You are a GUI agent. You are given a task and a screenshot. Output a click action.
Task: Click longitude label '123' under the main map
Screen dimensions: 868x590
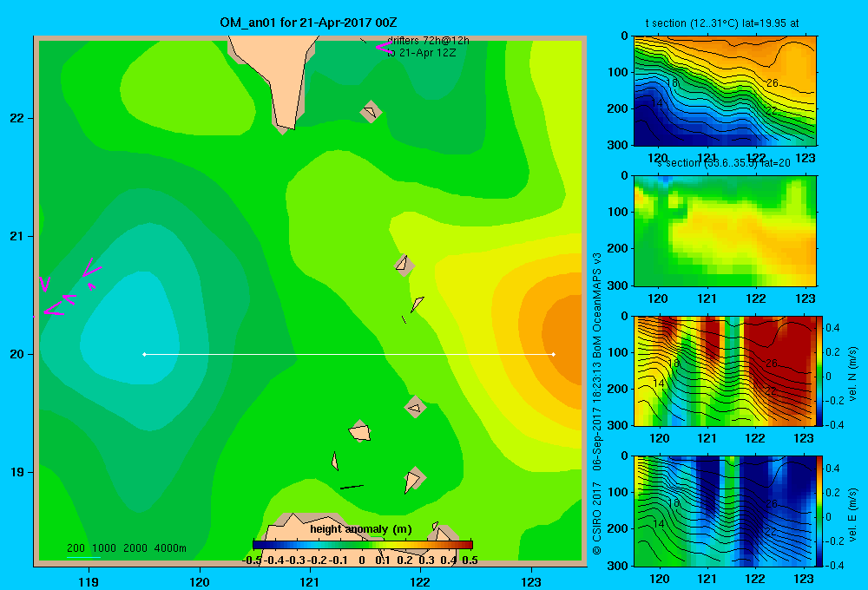click(531, 582)
